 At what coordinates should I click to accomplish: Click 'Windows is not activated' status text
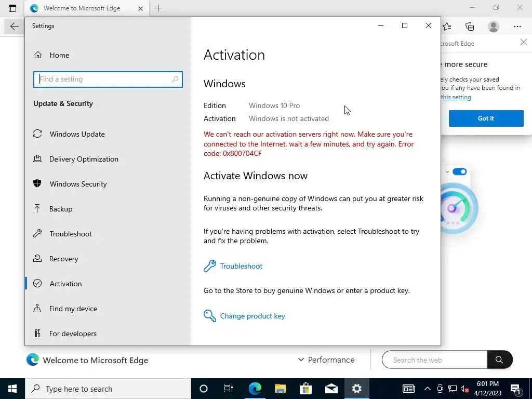click(x=289, y=118)
